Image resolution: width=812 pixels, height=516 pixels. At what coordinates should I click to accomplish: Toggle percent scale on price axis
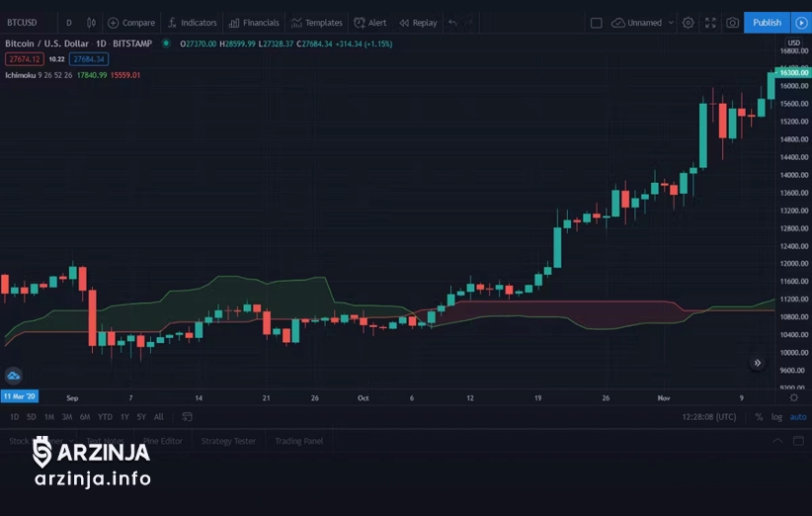pos(759,417)
